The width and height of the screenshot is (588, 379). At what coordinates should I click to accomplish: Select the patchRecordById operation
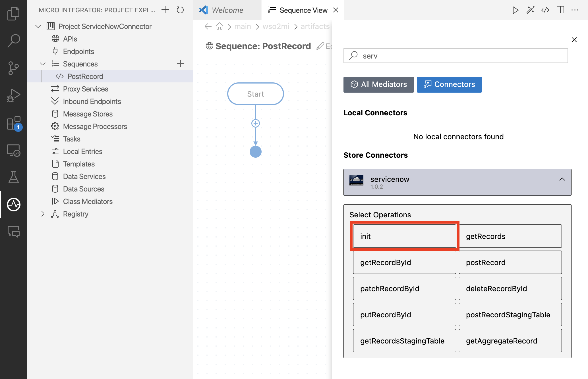[404, 288]
